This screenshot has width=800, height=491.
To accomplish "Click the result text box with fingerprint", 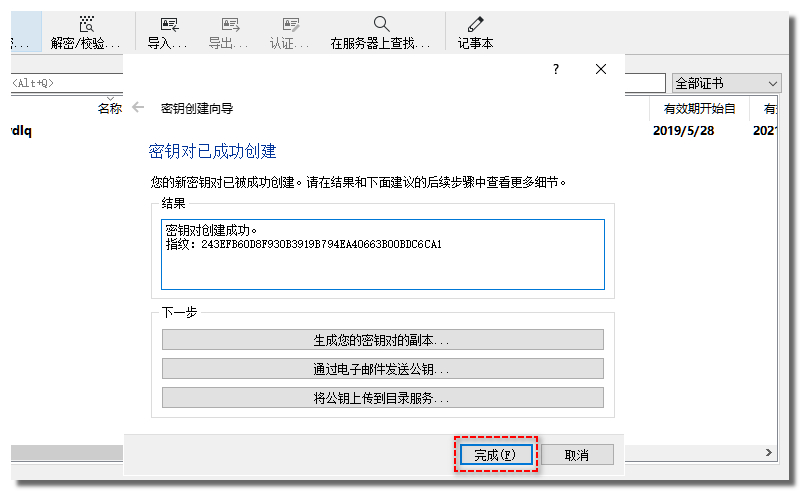I will coord(383,254).
